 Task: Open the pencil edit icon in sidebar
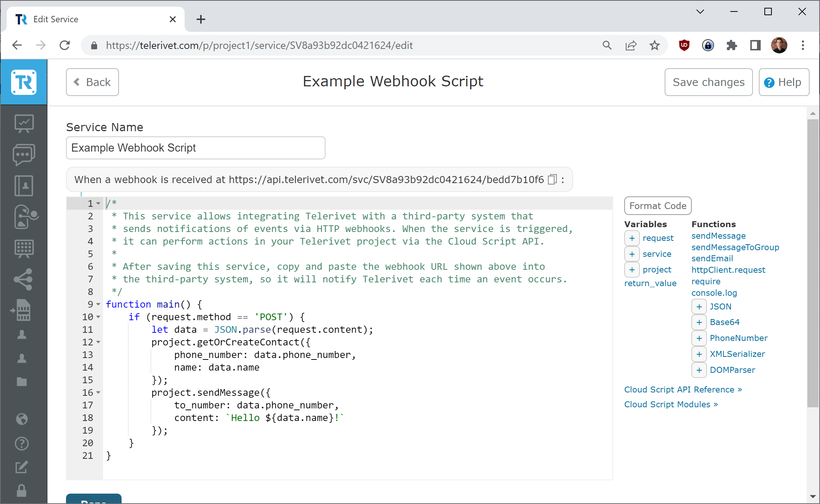click(22, 467)
